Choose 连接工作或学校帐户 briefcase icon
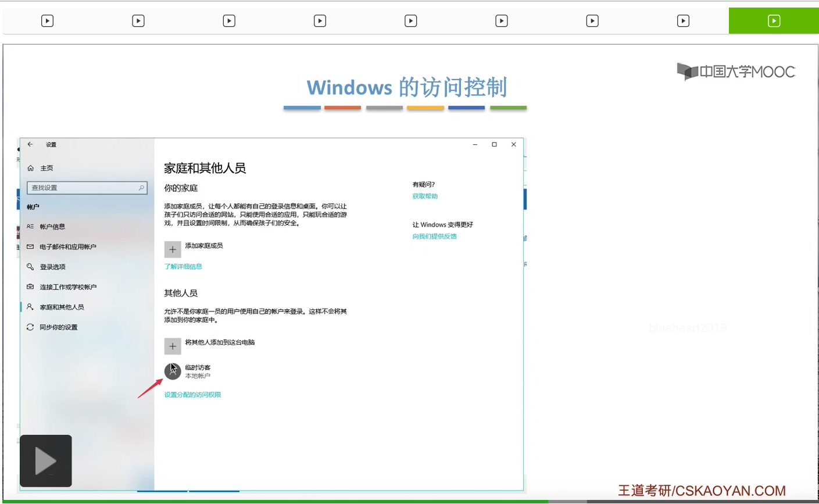 pyautogui.click(x=30, y=287)
